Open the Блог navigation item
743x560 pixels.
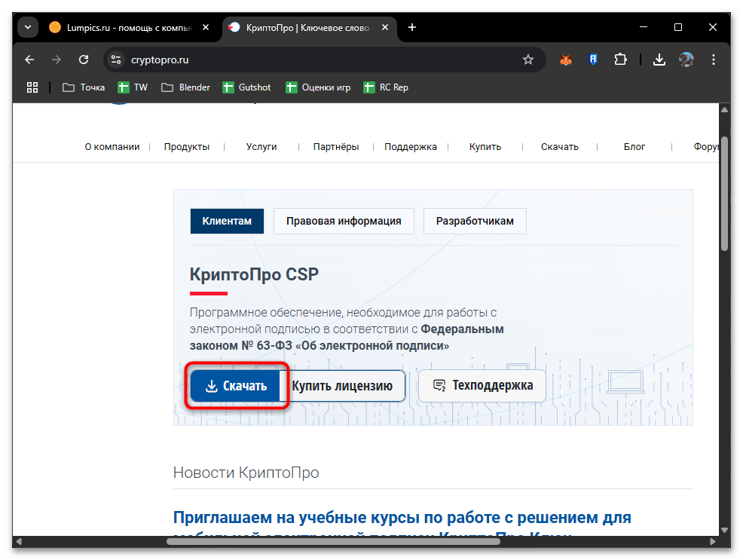(634, 147)
